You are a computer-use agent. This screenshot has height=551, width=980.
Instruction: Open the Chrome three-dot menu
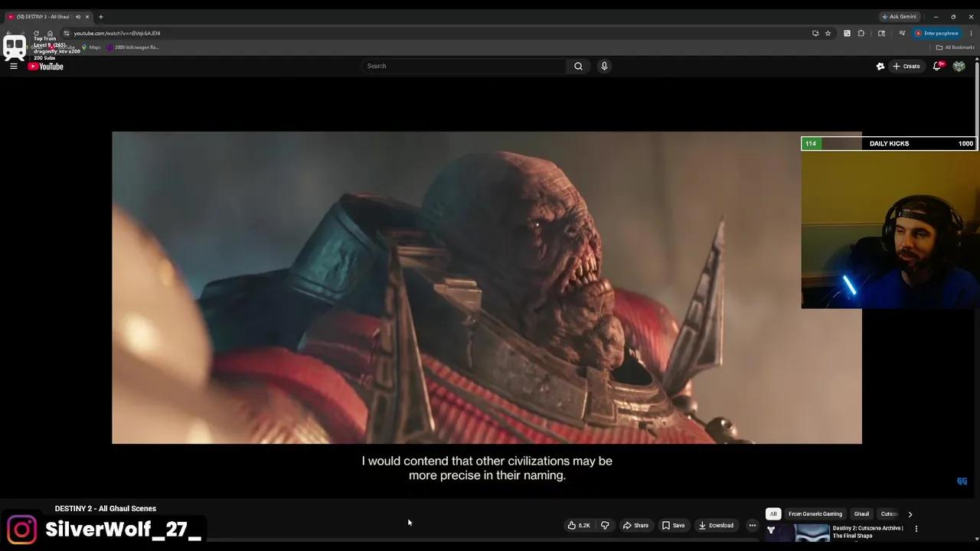click(971, 34)
